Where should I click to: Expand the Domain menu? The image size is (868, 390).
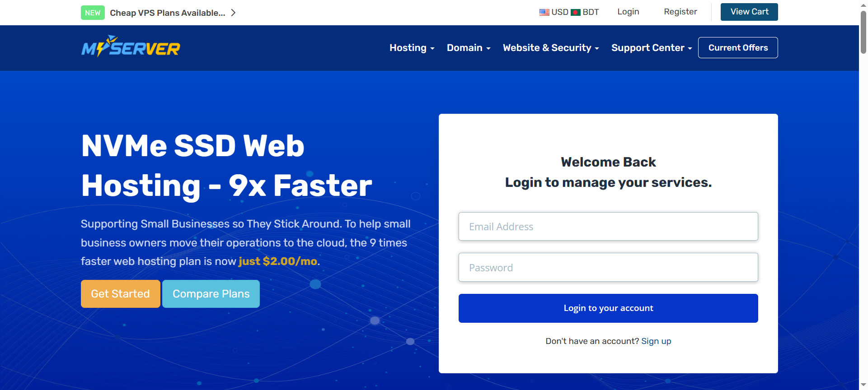coord(469,48)
